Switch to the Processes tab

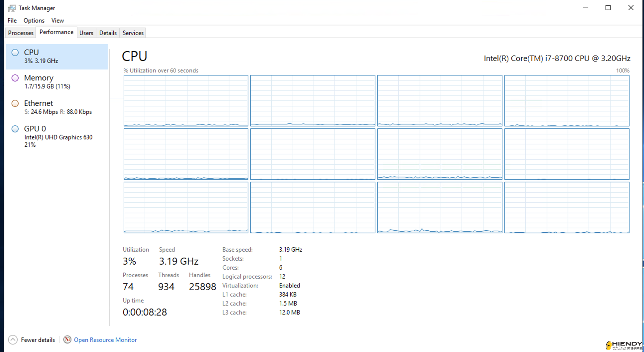pyautogui.click(x=20, y=32)
